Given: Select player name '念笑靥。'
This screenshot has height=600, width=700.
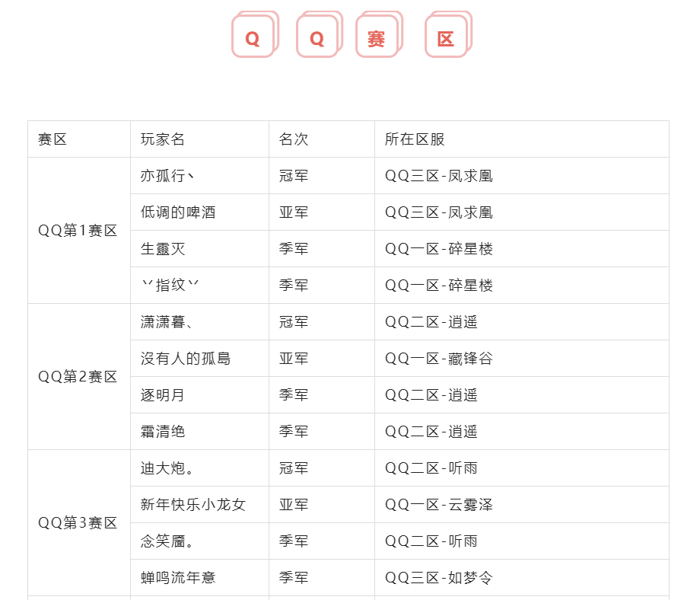Looking at the screenshot, I should pyautogui.click(x=167, y=541).
